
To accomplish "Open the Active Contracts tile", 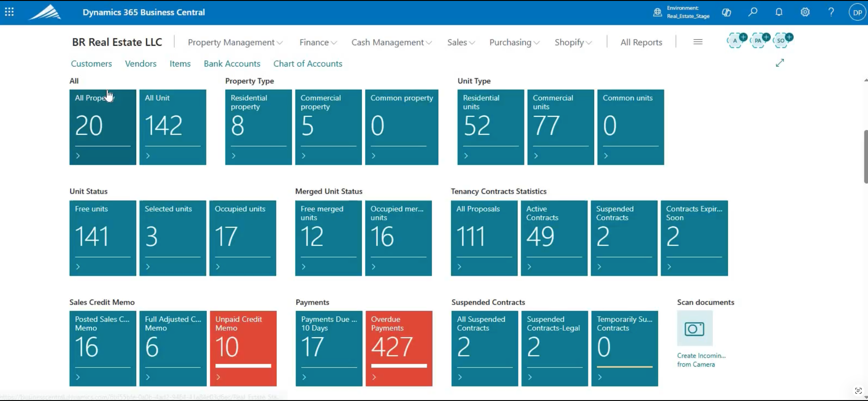I will point(554,238).
